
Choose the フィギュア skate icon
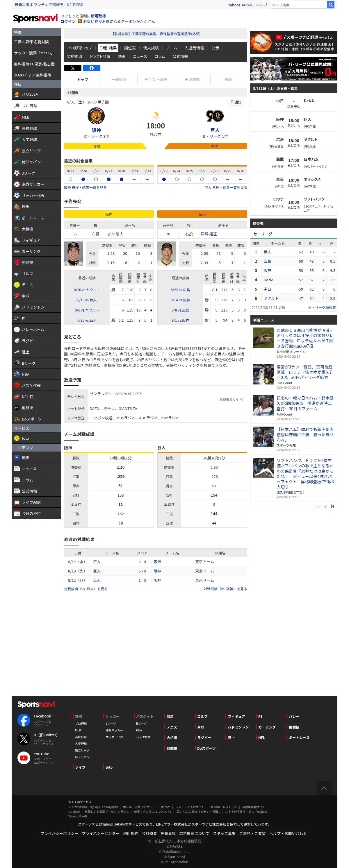click(17, 240)
